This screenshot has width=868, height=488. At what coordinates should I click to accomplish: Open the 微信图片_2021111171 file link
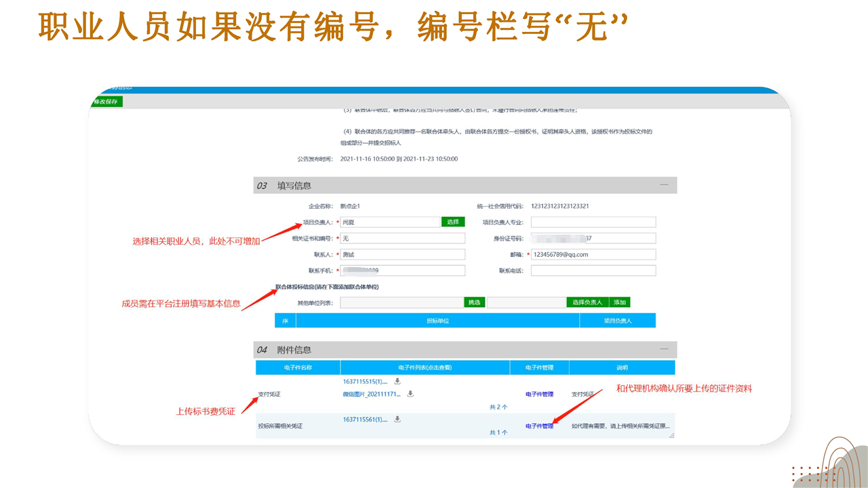[x=374, y=394]
